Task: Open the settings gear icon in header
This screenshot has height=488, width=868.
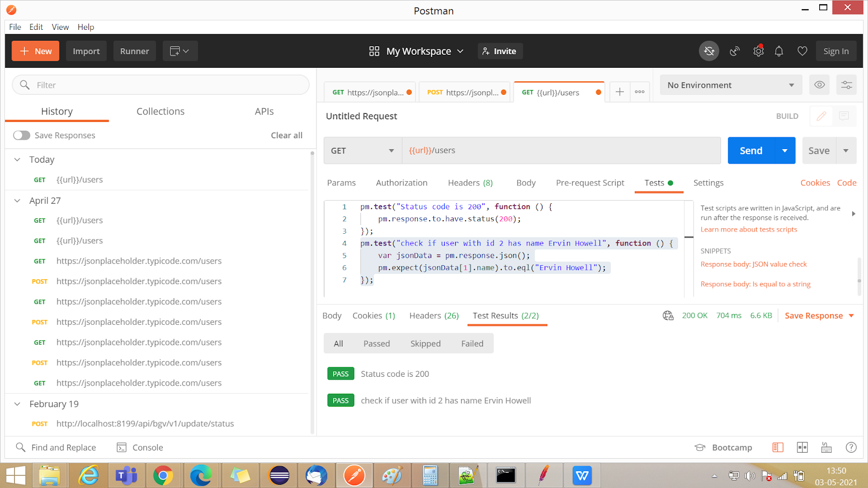Action: pos(758,51)
